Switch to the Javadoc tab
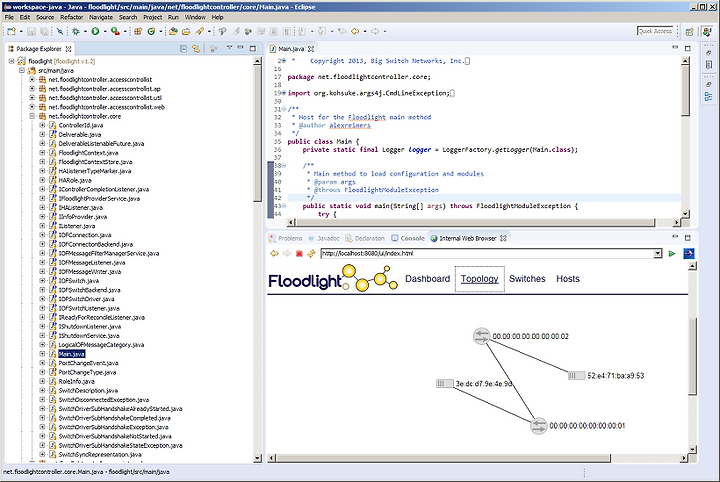Viewport: 720px width, 482px height. [x=324, y=238]
